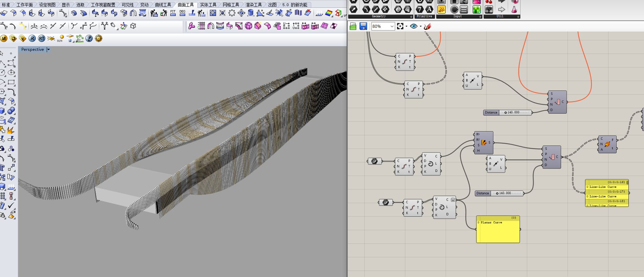The height and width of the screenshot is (277, 644).
Task: Click the DEG change degree icon
Action: [x=183, y=13]
